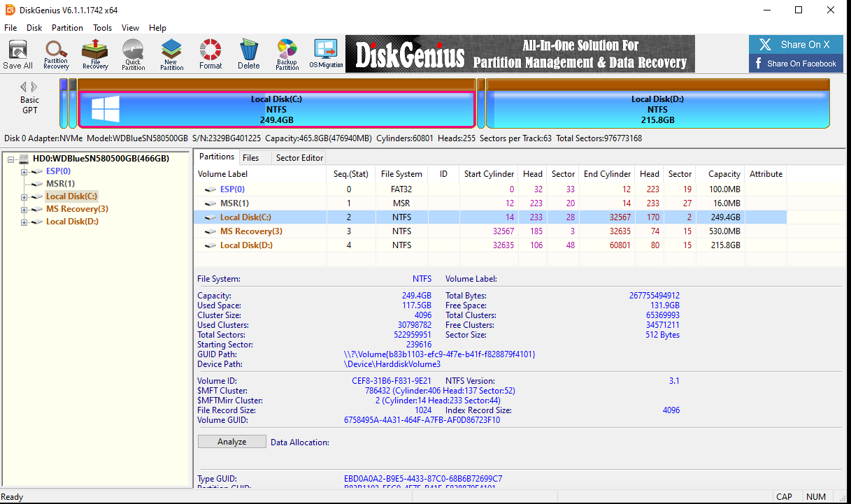Open the OS Migration tool
The image size is (851, 504).
[324, 54]
